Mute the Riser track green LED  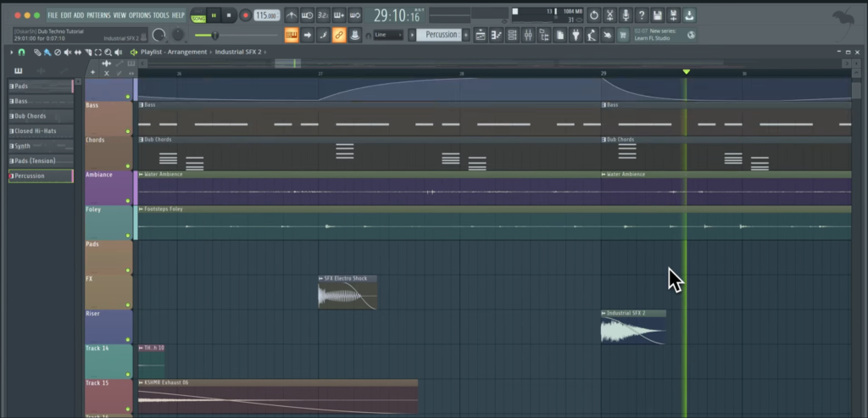(128, 340)
